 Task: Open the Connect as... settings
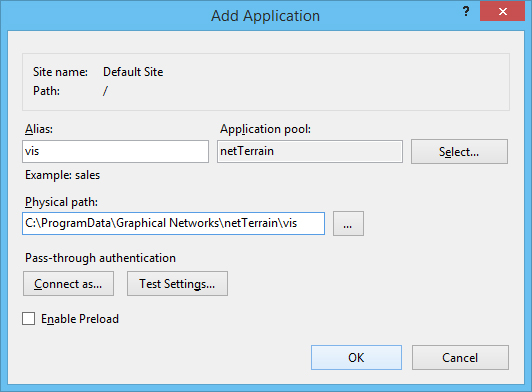coord(68,283)
